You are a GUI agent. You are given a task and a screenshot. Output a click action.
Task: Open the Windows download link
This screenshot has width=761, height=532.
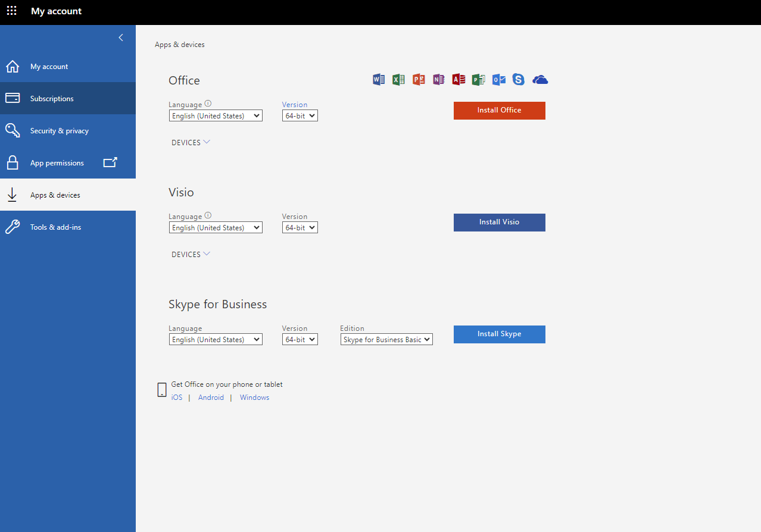(254, 398)
